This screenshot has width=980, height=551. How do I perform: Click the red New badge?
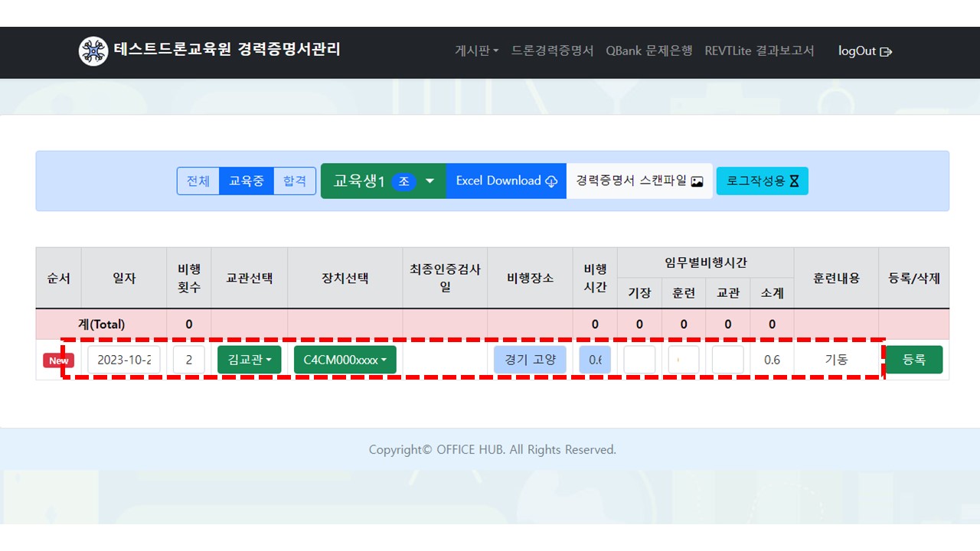(x=59, y=360)
